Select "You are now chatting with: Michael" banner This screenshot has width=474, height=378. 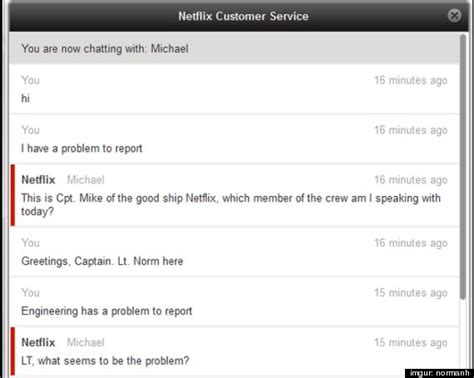point(234,49)
